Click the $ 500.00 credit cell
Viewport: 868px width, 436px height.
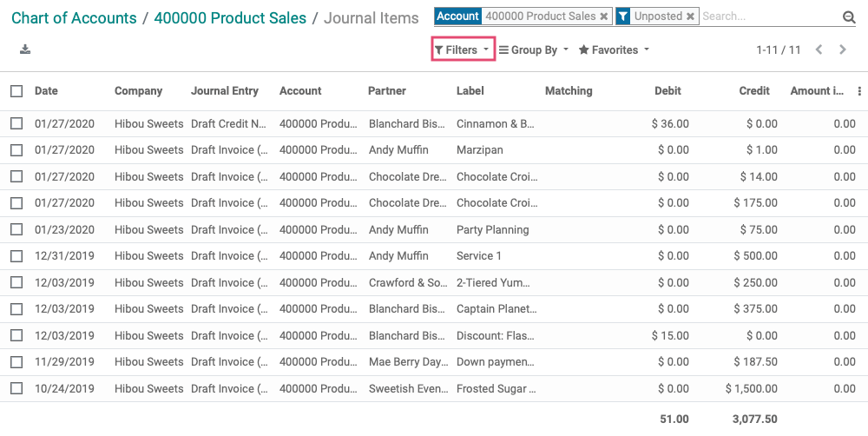point(756,256)
